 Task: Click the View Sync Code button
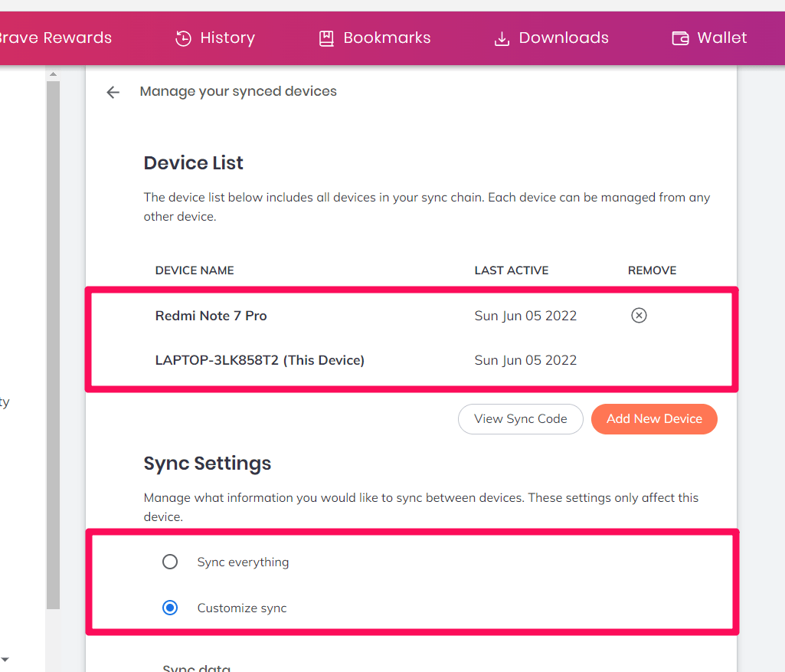coord(521,419)
